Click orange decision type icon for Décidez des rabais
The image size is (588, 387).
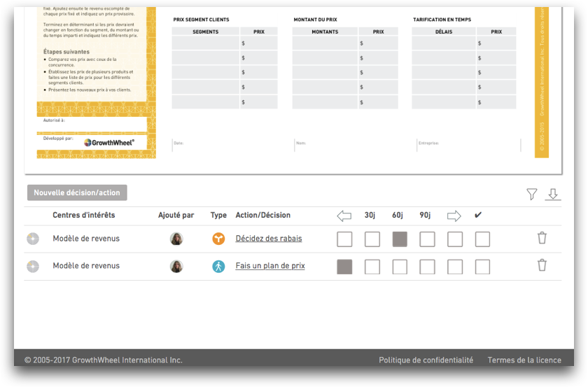(x=218, y=239)
